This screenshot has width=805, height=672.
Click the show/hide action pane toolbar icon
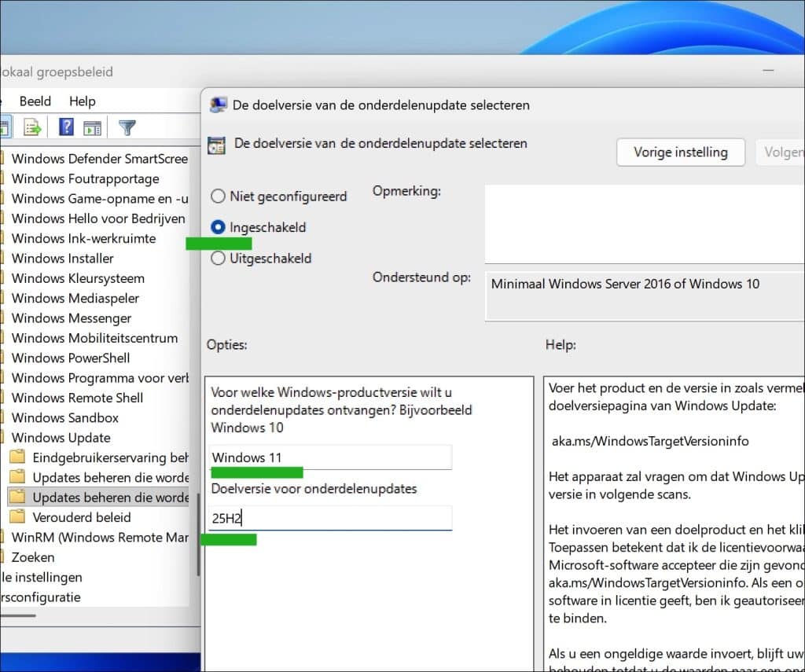93,128
